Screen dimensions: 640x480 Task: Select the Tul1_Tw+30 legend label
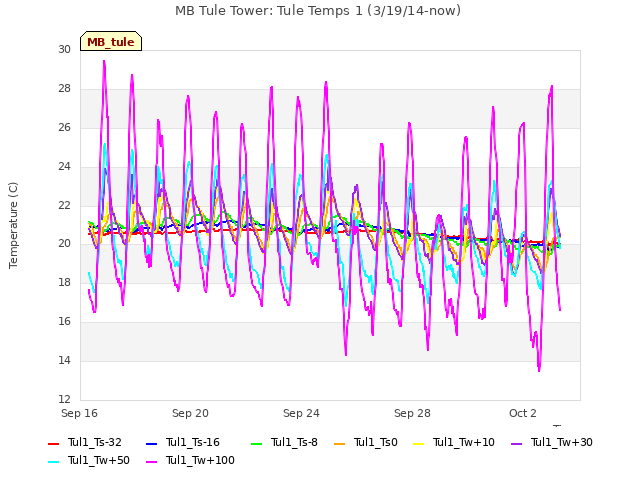[562, 442]
